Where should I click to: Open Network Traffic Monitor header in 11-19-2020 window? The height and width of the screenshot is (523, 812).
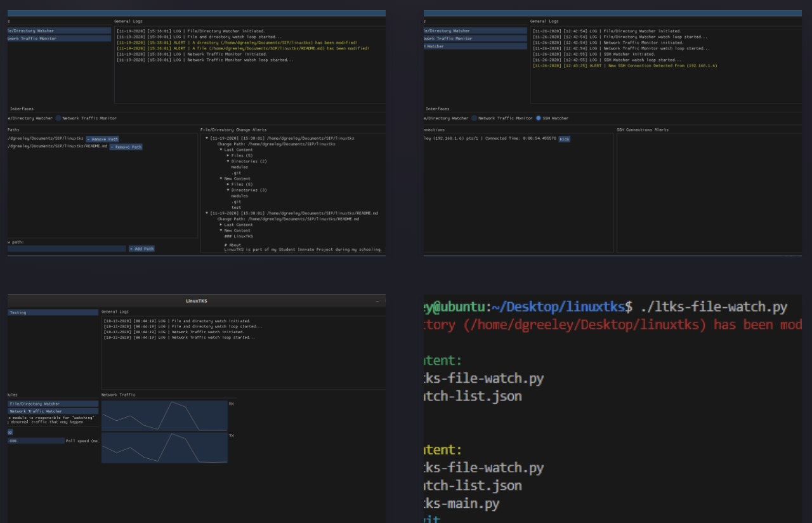coord(59,39)
